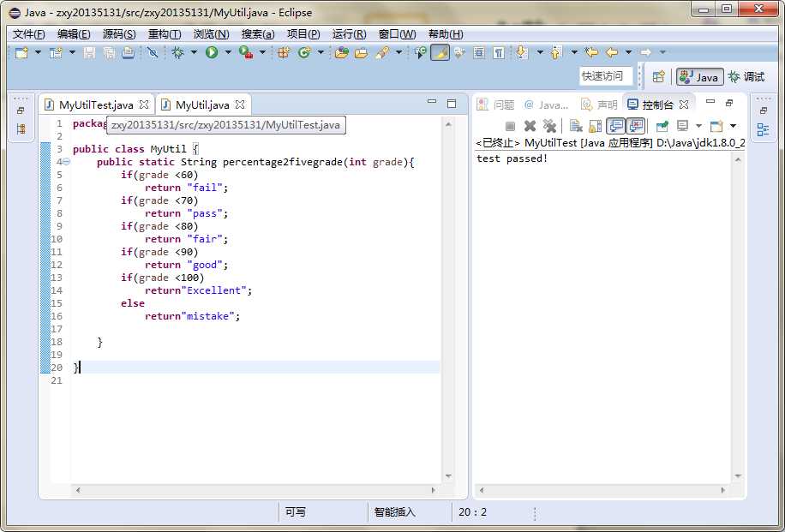Collapse the percentage2fivegrade method fold marker

(x=67, y=162)
